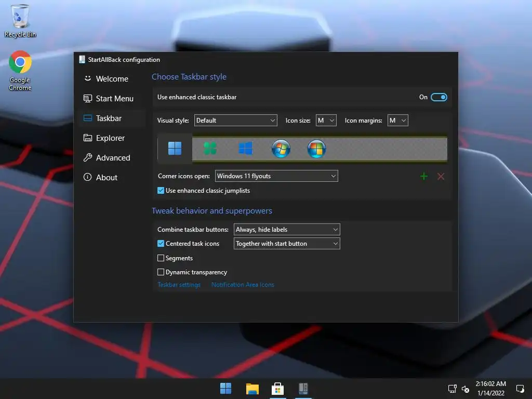This screenshot has width=532, height=399.
Task: Choose the green clover start button icon
Action: pos(210,148)
